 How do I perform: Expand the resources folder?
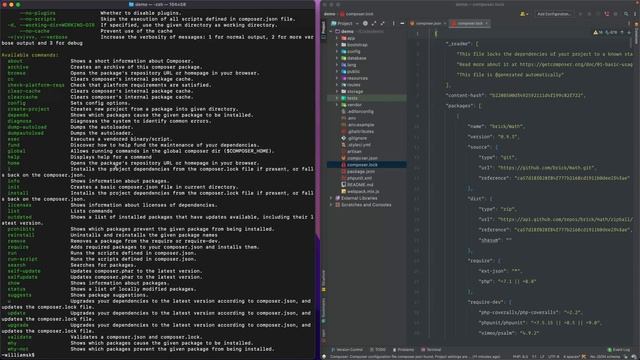(x=337, y=78)
